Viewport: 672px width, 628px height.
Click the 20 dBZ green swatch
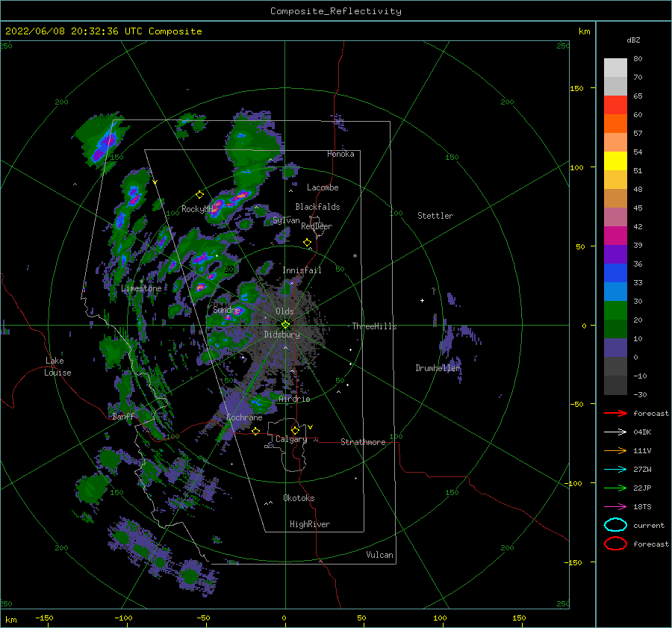[x=615, y=310]
